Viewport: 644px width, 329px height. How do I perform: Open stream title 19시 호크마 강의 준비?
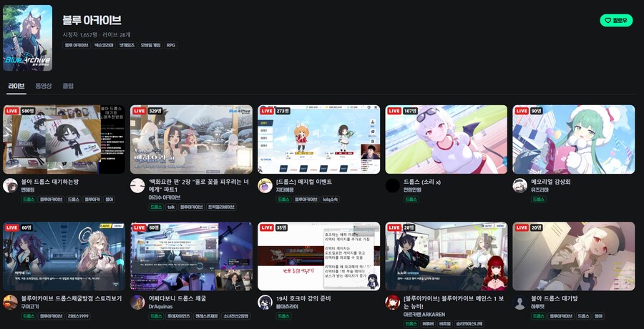point(303,299)
